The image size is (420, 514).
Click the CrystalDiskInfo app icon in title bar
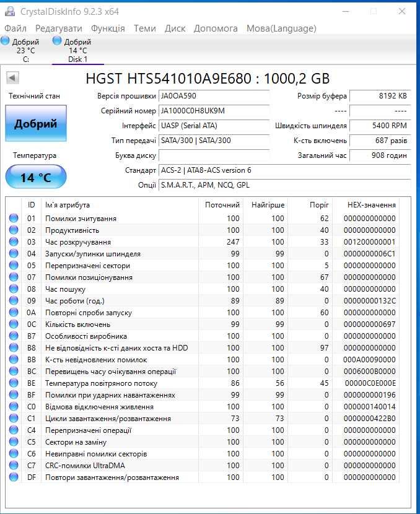point(10,12)
